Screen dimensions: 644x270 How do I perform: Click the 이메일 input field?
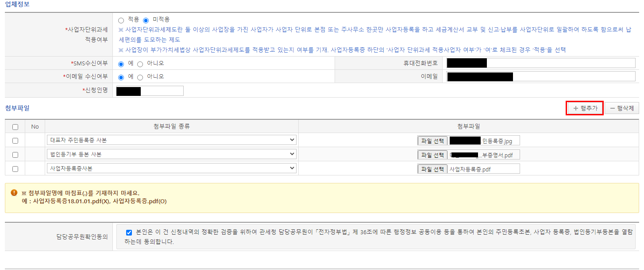541,76
